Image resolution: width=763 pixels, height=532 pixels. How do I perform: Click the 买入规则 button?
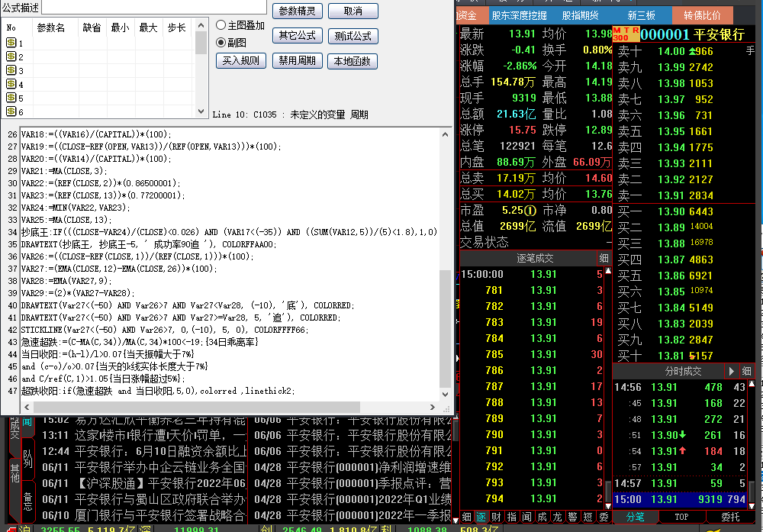point(241,61)
